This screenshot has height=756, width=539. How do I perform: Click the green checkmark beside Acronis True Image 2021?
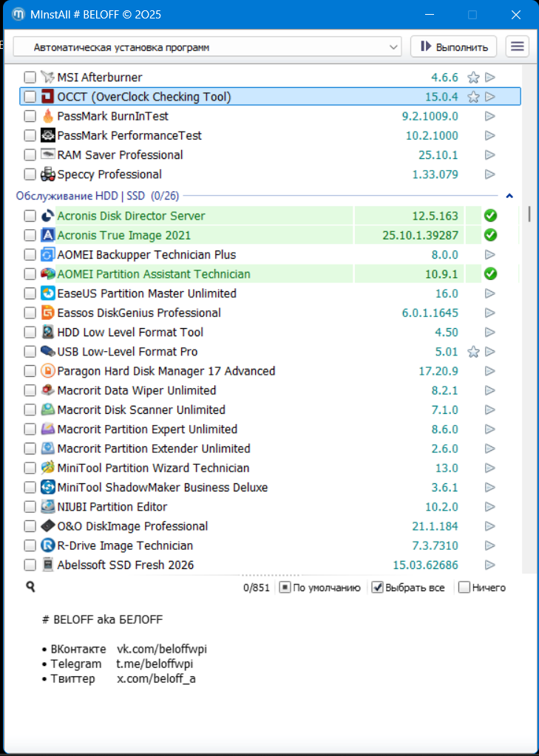(x=489, y=235)
